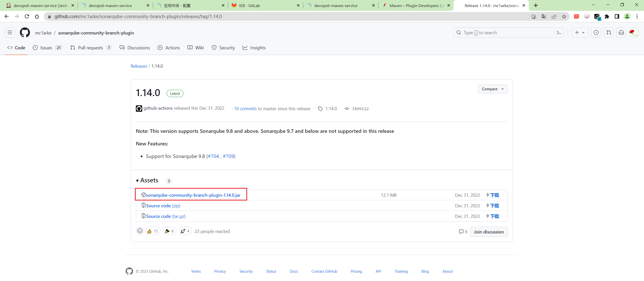Open pull request #704 link

(x=213, y=156)
